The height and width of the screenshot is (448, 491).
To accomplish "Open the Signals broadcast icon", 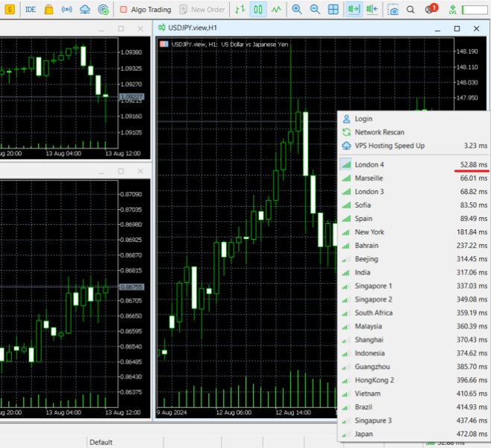I will point(66,10).
